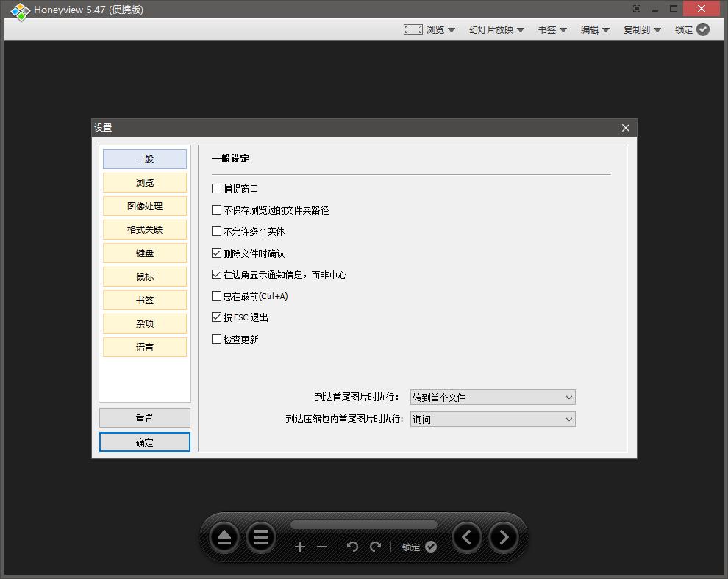Click the 重置 button to reset settings
This screenshot has height=579, width=728.
click(x=144, y=417)
